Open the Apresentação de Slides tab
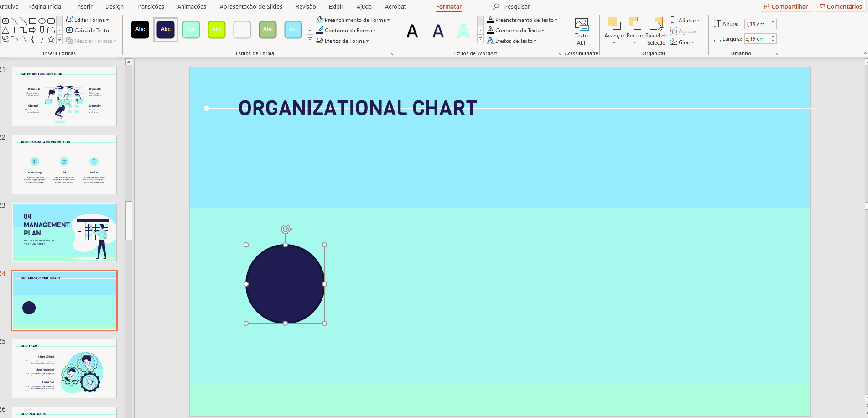The image size is (868, 418). (251, 7)
